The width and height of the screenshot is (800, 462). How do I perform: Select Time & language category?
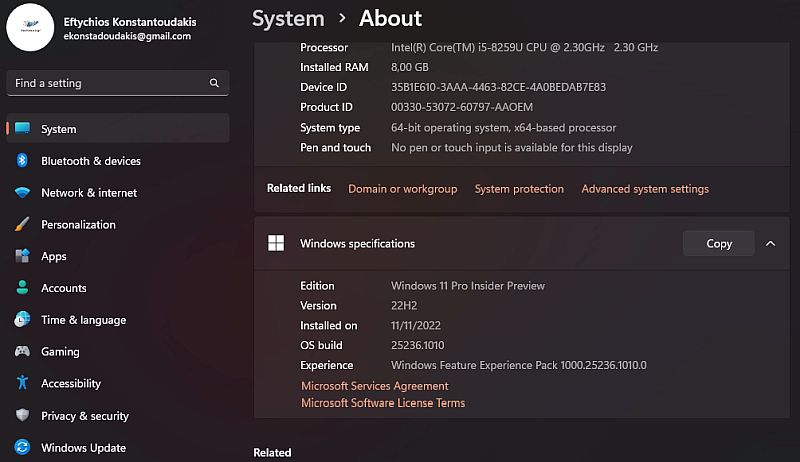(118, 320)
